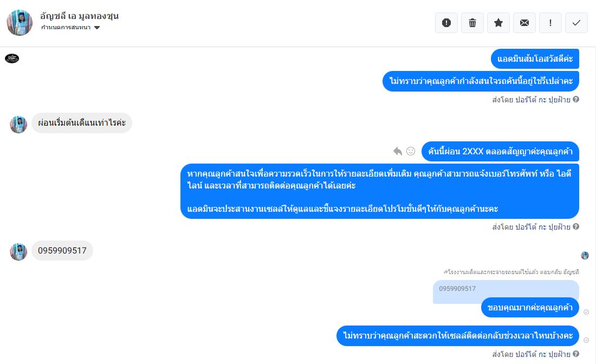Open customer profile picture in header
Image resolution: width=596 pixels, height=364 pixels.
click(20, 23)
